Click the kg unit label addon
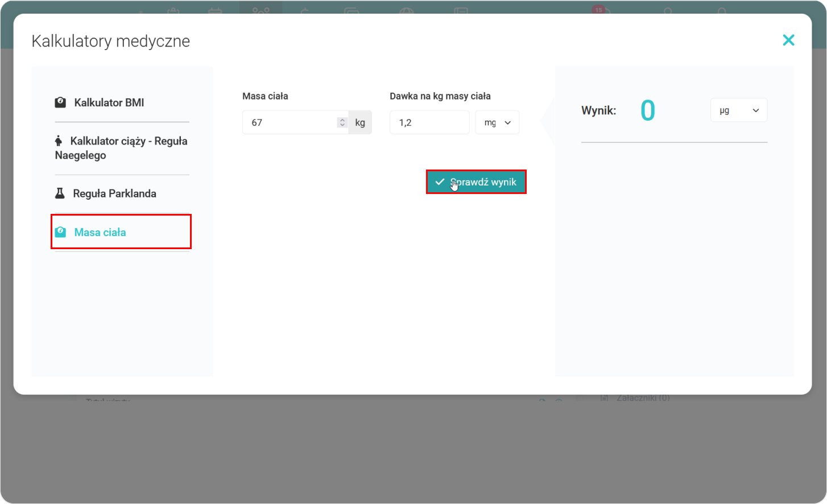This screenshot has height=504, width=827. coord(360,122)
